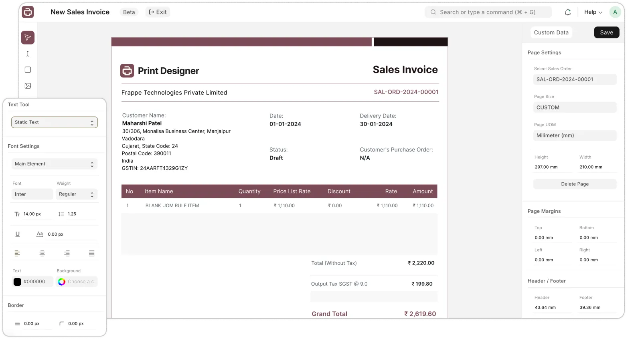
Task: Apply justified text alignment
Action: coord(91,253)
